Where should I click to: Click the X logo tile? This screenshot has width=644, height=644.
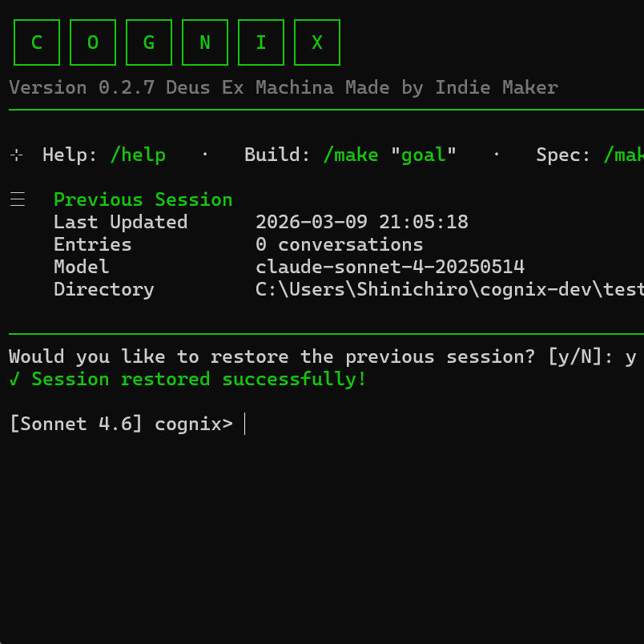point(317,42)
